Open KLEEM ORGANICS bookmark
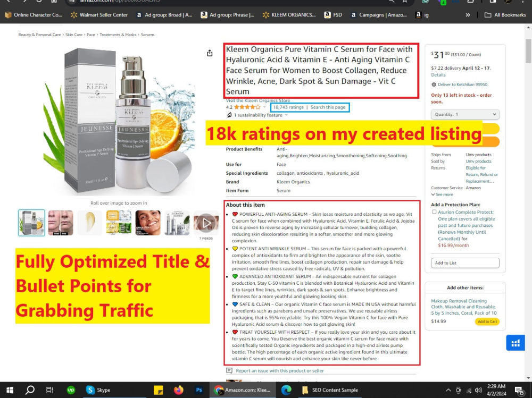The image size is (532, 398). pyautogui.click(x=289, y=15)
